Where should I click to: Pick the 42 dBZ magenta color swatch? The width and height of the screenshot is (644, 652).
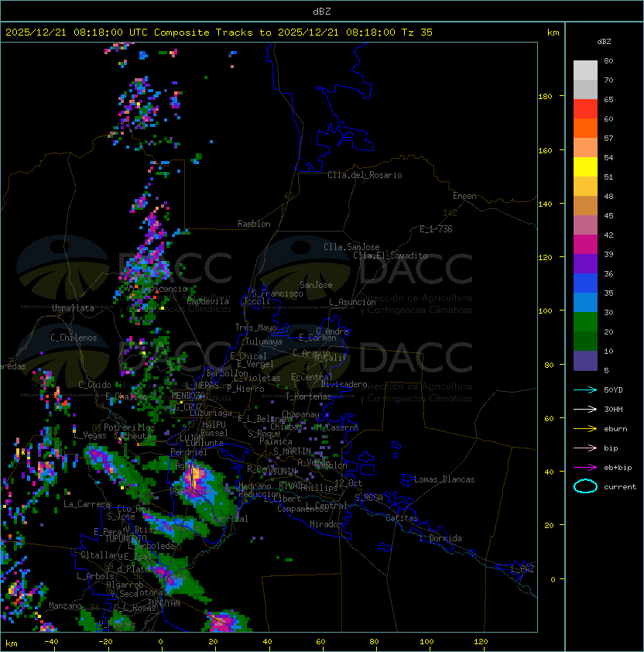point(585,244)
